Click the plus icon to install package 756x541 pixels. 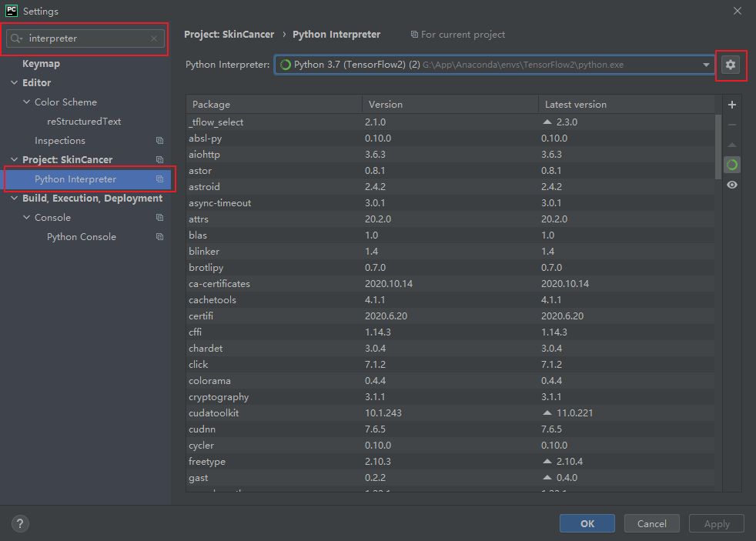pyautogui.click(x=732, y=105)
